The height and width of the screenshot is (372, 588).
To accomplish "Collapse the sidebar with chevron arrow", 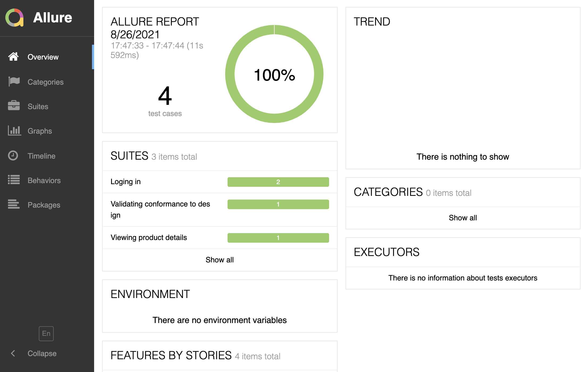I will coord(13,353).
